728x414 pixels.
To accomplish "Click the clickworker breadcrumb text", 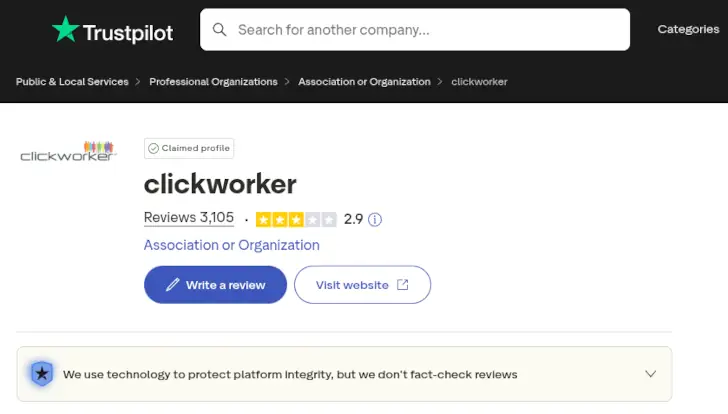I will (x=479, y=82).
